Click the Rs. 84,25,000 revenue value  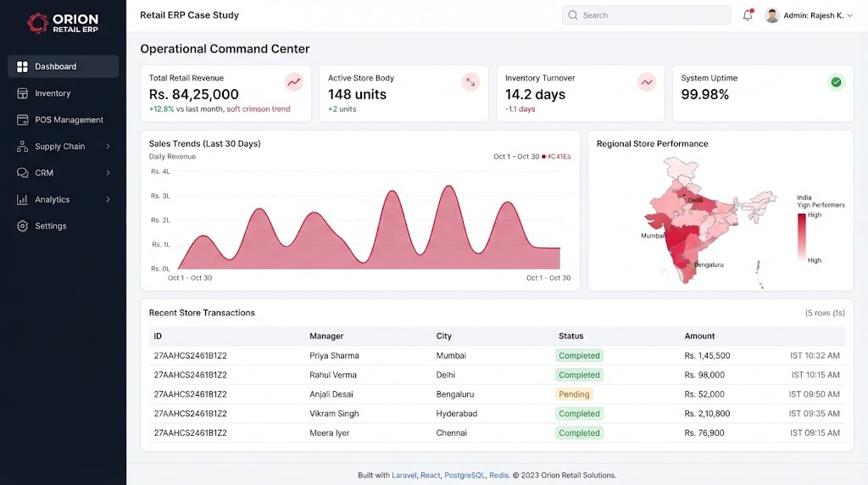click(194, 94)
